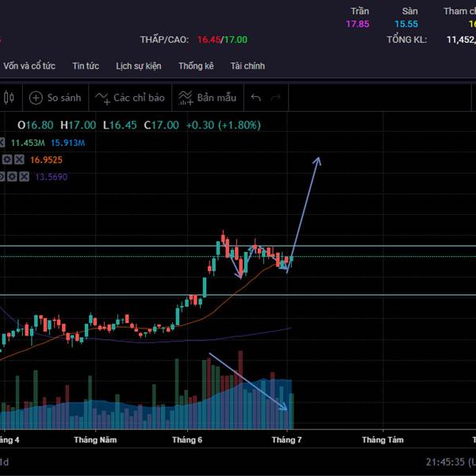The width and height of the screenshot is (476, 476).
Task: Click the purple MA value 13.5690
Action: (x=52, y=177)
